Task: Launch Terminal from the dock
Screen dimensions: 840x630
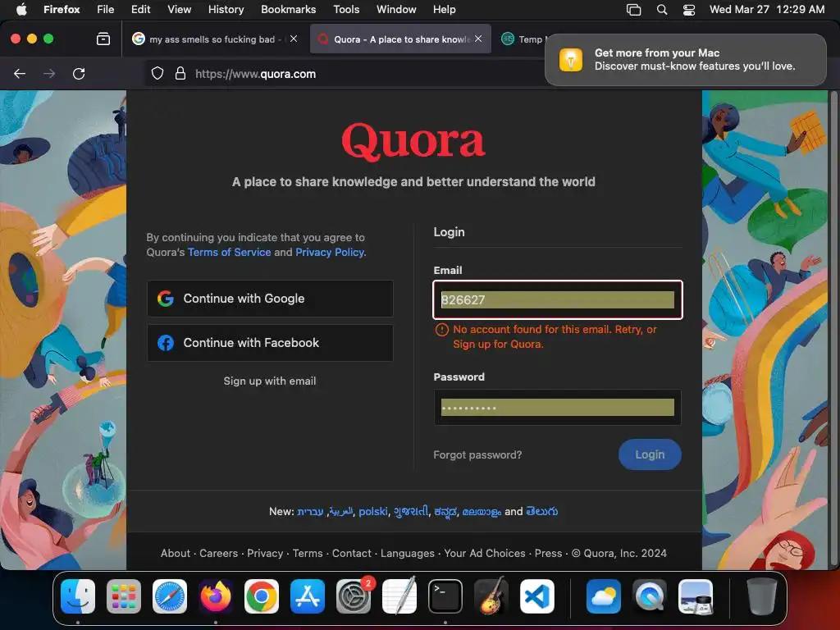Action: click(445, 596)
